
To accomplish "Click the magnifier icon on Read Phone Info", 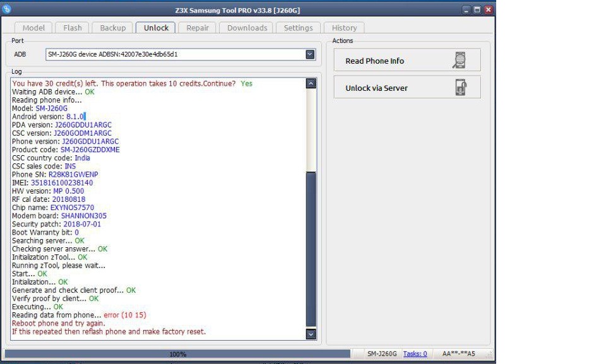I will point(459,61).
